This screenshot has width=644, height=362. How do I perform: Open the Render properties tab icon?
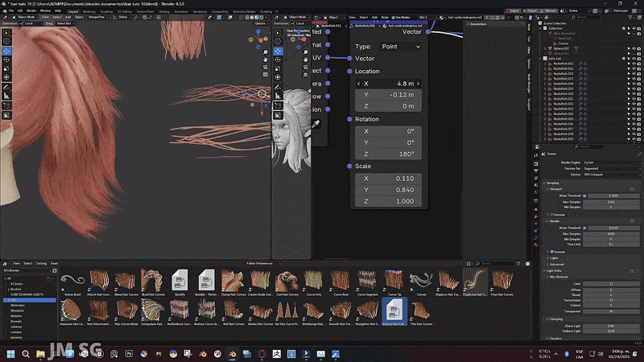click(x=536, y=164)
